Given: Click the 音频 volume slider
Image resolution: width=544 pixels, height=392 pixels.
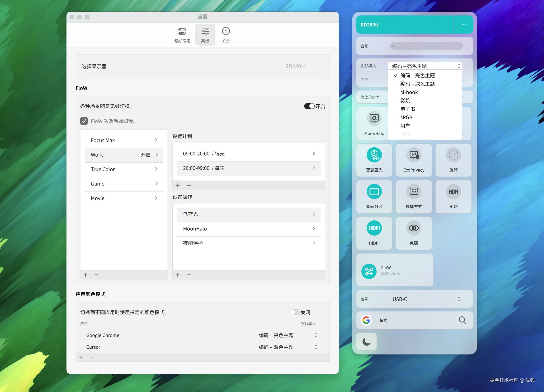Looking at the screenshot, I should click(426, 46).
